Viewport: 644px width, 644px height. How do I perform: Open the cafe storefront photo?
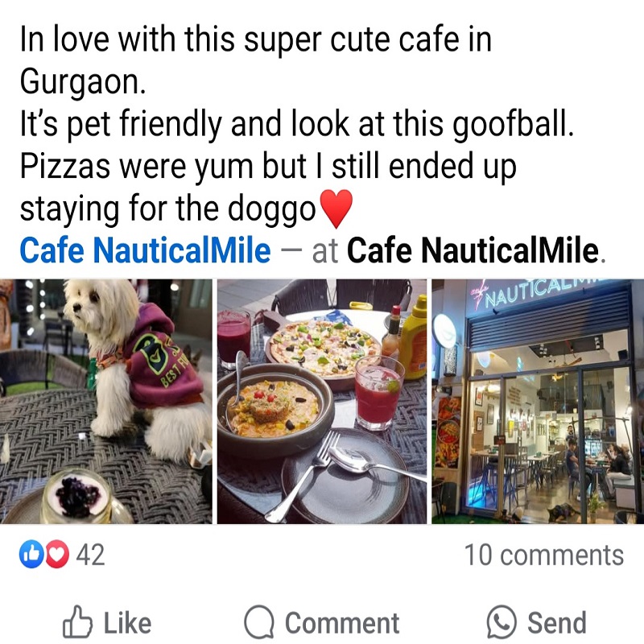[538, 401]
